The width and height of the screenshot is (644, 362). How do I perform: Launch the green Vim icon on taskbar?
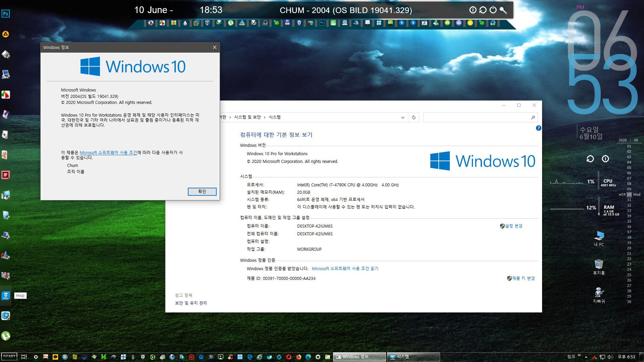tap(104, 357)
